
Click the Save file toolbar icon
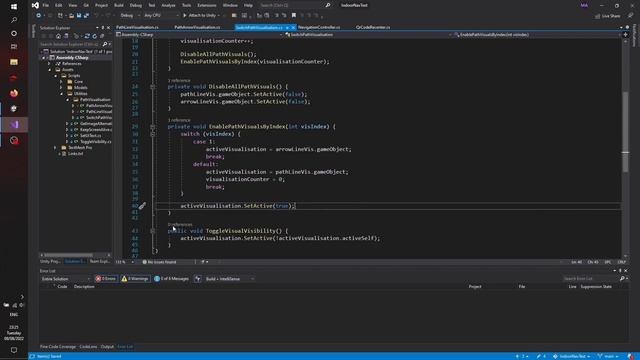[x=79, y=16]
